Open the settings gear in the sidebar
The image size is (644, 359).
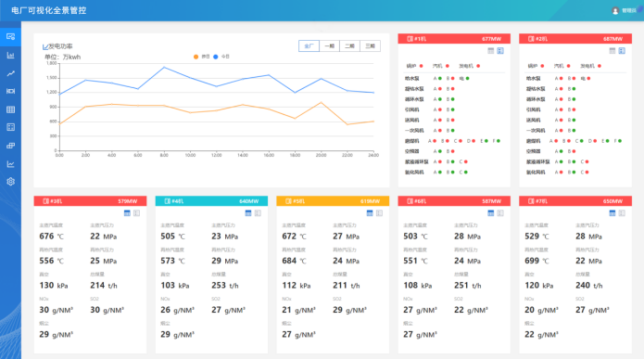11,181
